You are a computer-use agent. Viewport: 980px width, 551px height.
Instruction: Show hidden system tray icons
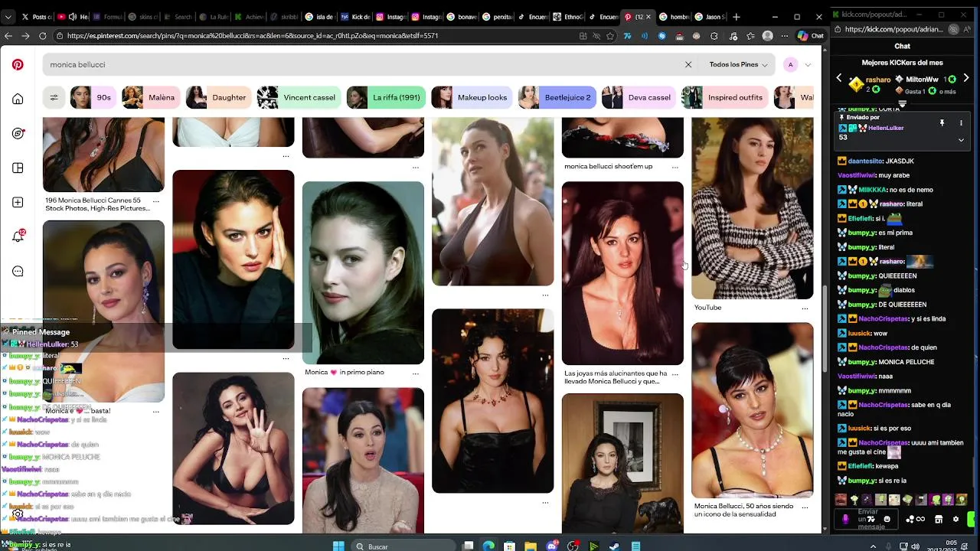coord(874,546)
